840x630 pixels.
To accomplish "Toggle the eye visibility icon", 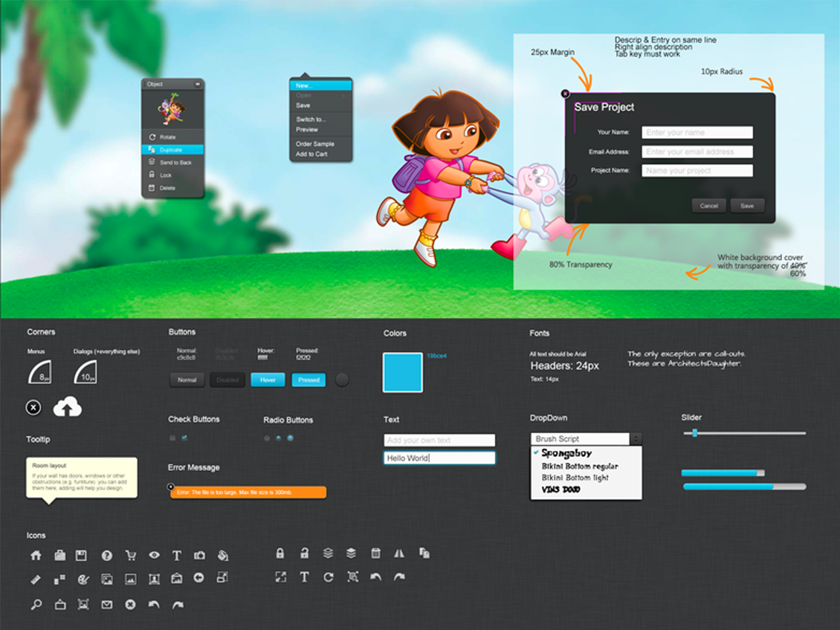I will coord(155,555).
